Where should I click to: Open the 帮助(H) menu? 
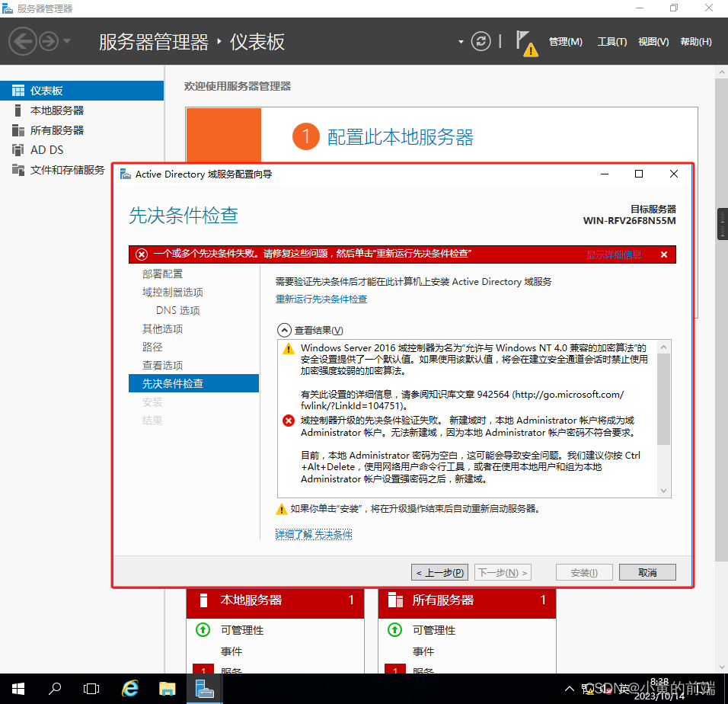click(695, 42)
